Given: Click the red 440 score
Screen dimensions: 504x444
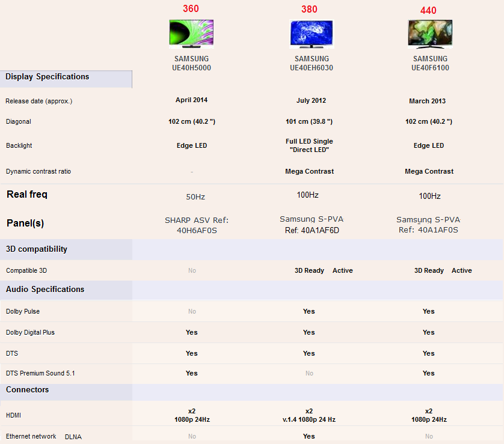Looking at the screenshot, I should coord(428,11).
